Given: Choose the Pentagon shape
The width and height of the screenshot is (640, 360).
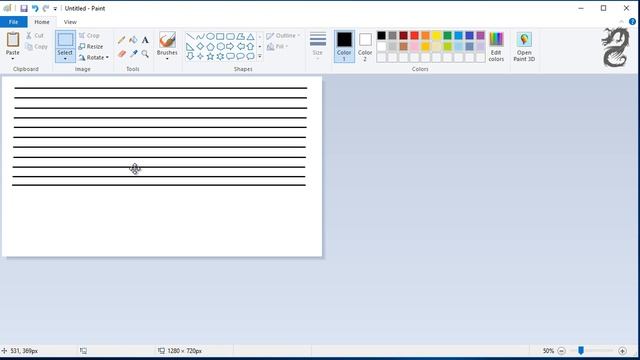Looking at the screenshot, I should pyautogui.click(x=210, y=47).
